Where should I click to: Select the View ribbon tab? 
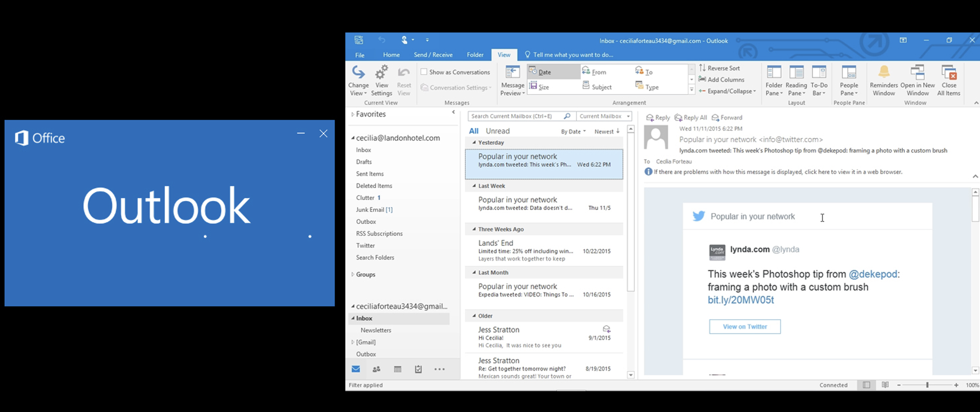tap(504, 55)
